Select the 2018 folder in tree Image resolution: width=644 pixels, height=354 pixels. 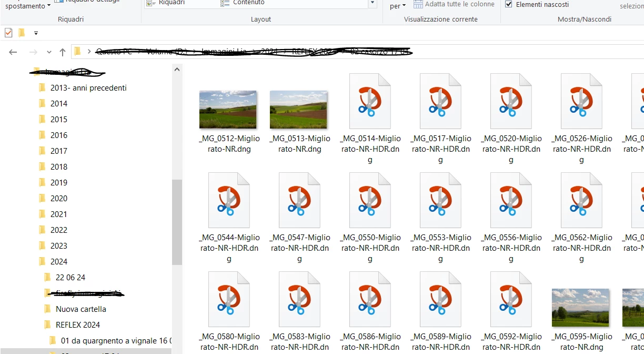click(59, 167)
